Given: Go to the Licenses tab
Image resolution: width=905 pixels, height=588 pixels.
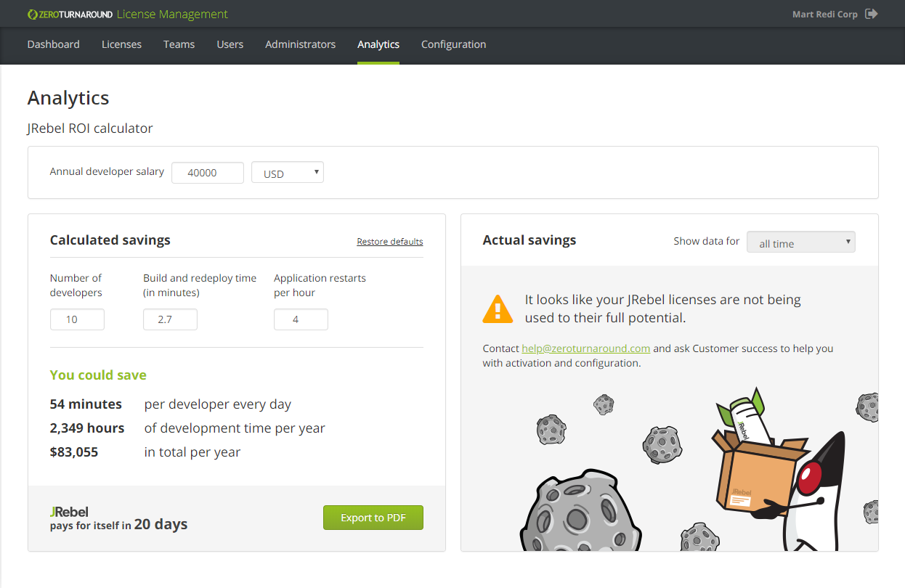Looking at the screenshot, I should pos(121,44).
